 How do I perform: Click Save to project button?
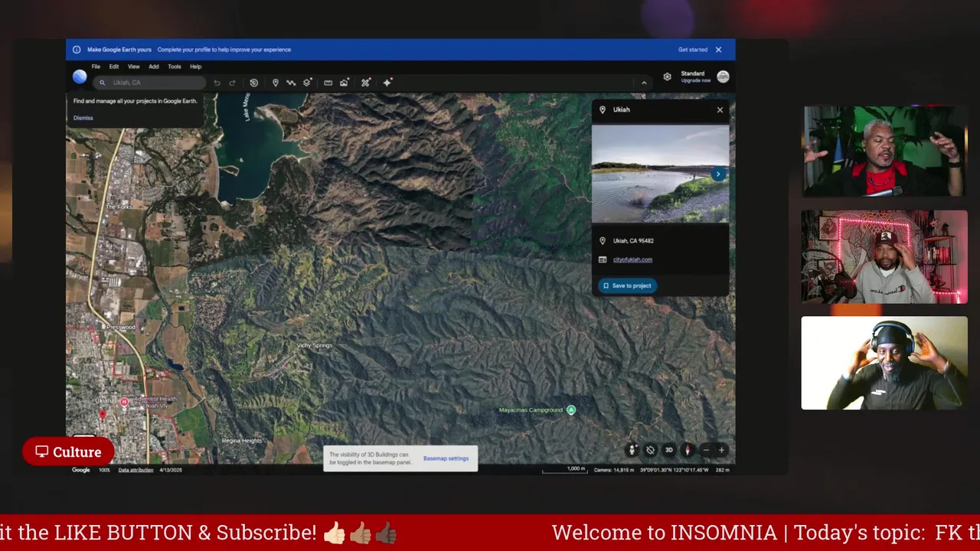point(627,285)
